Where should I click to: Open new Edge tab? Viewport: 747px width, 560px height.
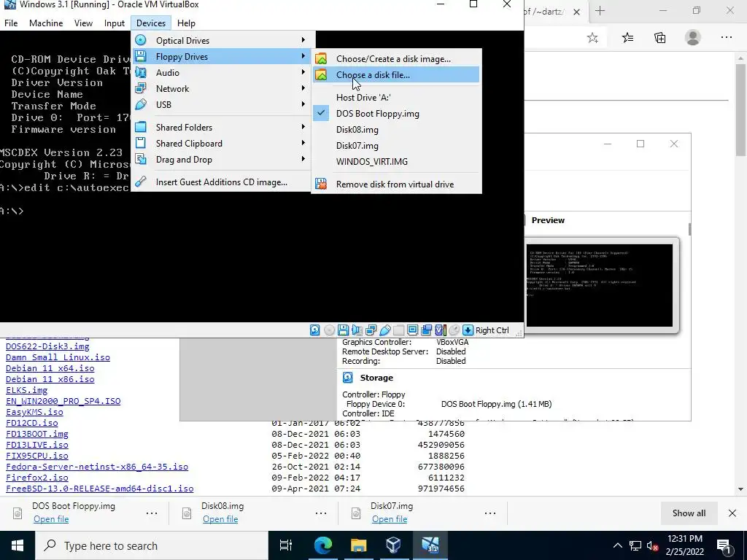tap(600, 11)
